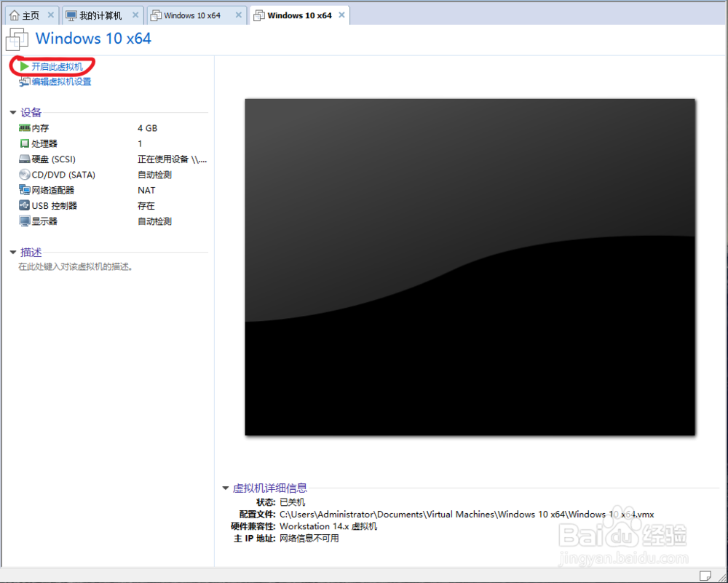Click the .vmx configuration file path
The width and height of the screenshot is (728, 583).
coord(467,515)
